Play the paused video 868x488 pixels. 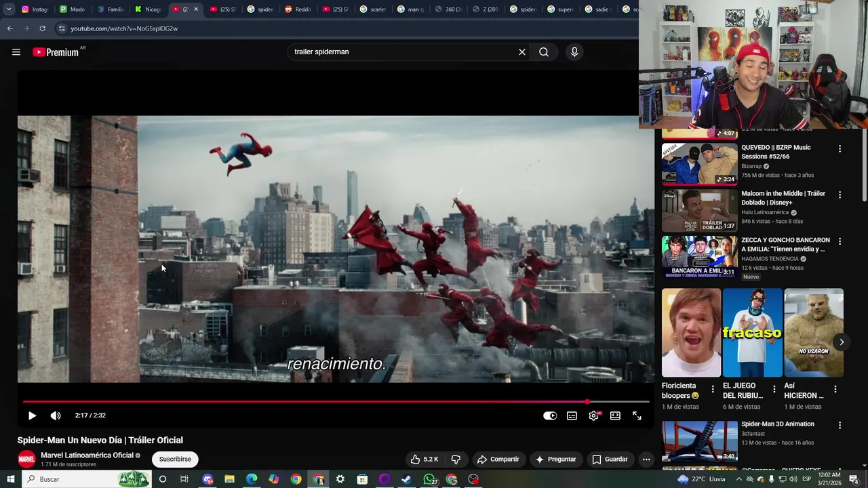32,415
